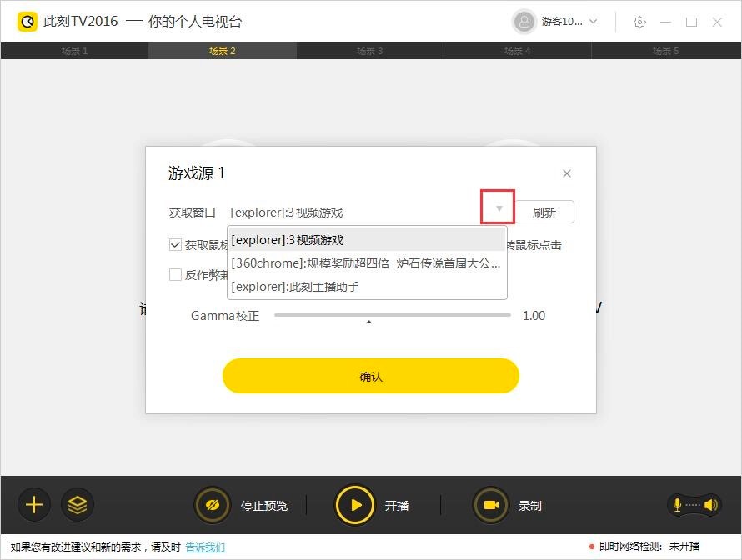
Task: Switch to 场景 1 tab
Action: point(74,50)
